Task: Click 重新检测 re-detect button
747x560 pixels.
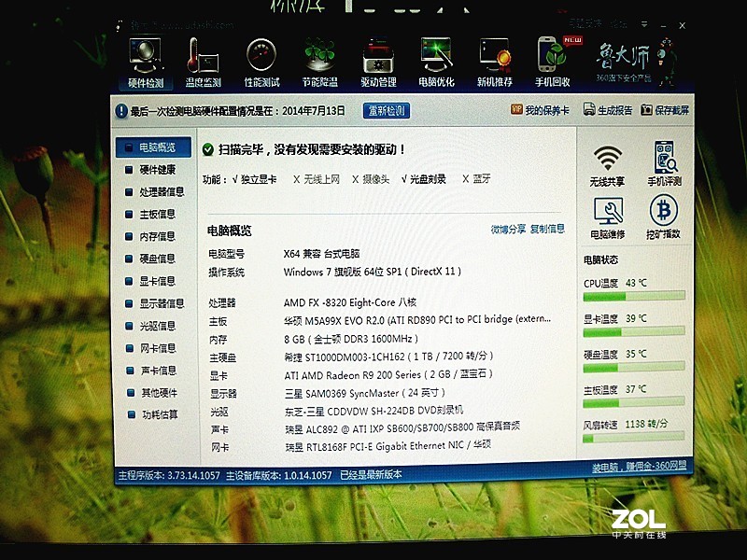Action: click(x=387, y=111)
